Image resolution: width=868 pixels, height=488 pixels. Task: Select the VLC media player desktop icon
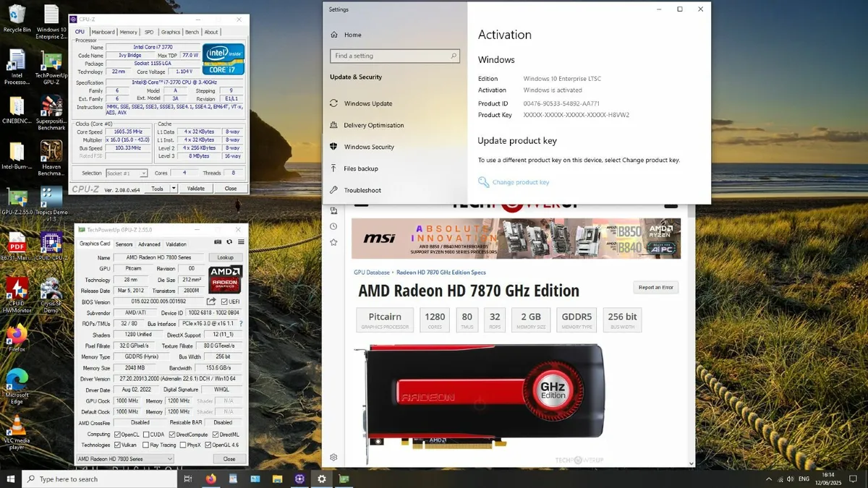point(16,434)
